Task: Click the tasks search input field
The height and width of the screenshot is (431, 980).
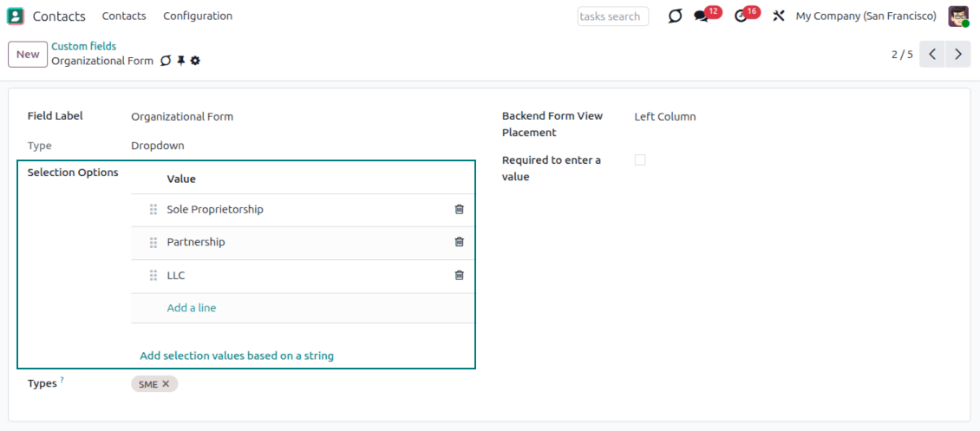Action: (612, 16)
